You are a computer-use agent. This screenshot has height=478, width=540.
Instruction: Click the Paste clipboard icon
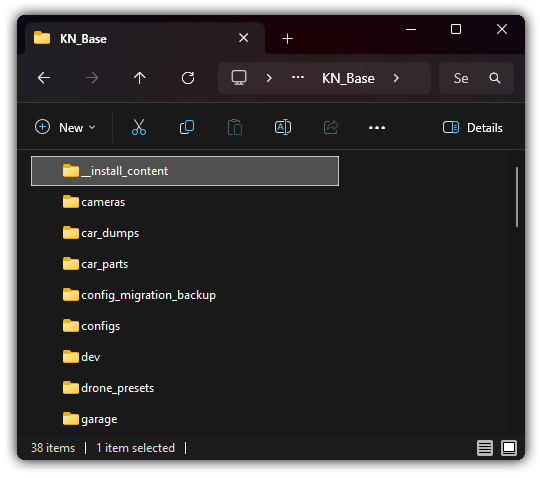click(x=235, y=127)
